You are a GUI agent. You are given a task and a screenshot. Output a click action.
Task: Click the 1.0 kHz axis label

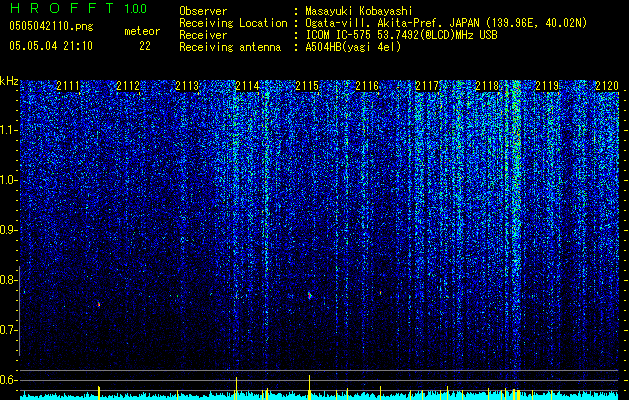pyautogui.click(x=8, y=180)
